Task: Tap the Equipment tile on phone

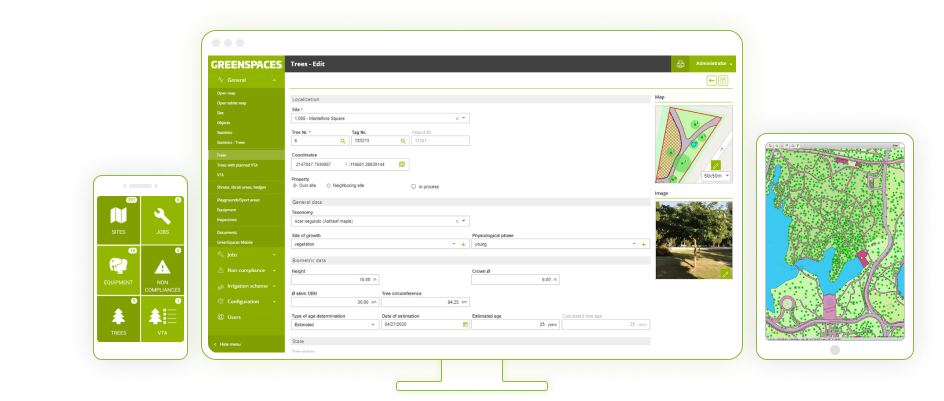Action: click(117, 268)
